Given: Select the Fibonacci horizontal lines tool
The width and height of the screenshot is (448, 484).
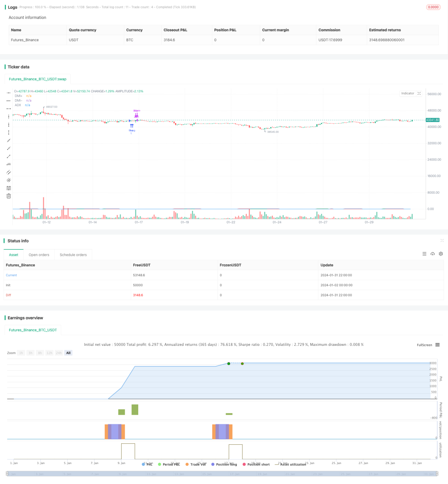Looking at the screenshot, I should tap(9, 188).
